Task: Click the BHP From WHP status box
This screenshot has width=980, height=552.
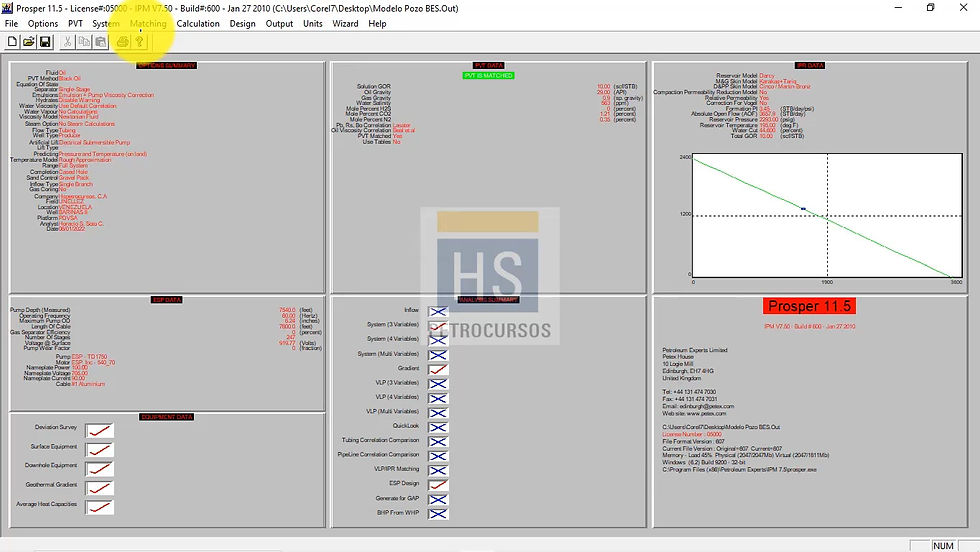Action: click(x=438, y=514)
